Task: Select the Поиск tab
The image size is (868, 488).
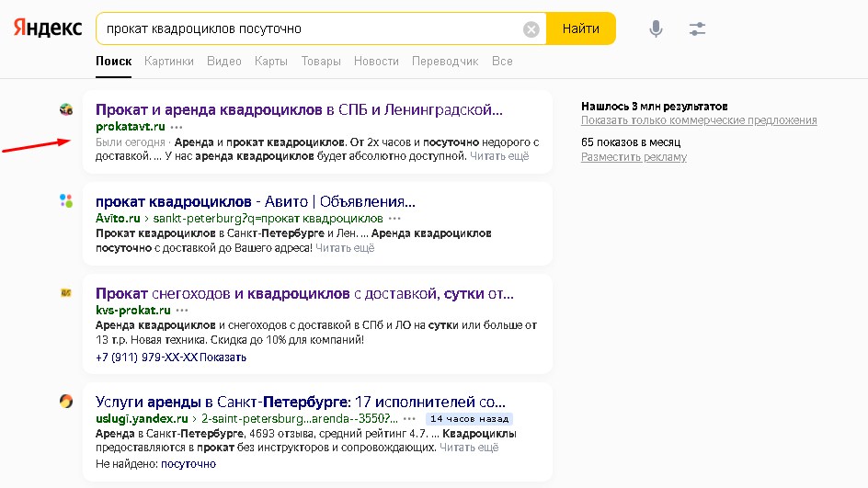Action: pos(113,61)
